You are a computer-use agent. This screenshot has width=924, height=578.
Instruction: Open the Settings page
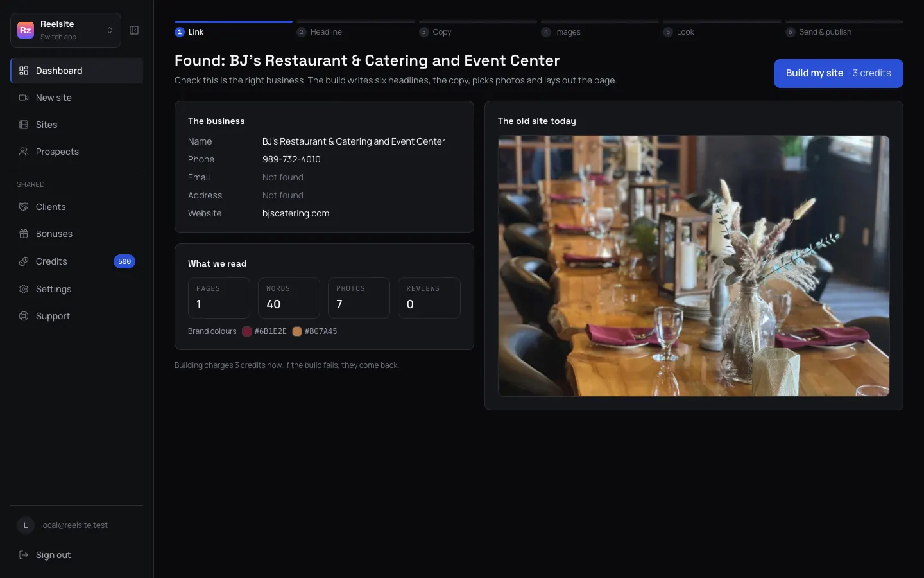click(76, 289)
